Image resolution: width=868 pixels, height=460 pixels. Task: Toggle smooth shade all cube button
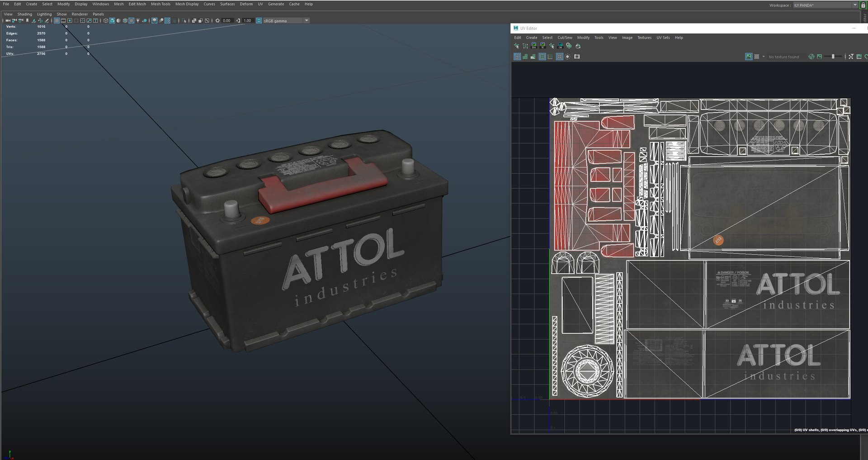tap(112, 20)
